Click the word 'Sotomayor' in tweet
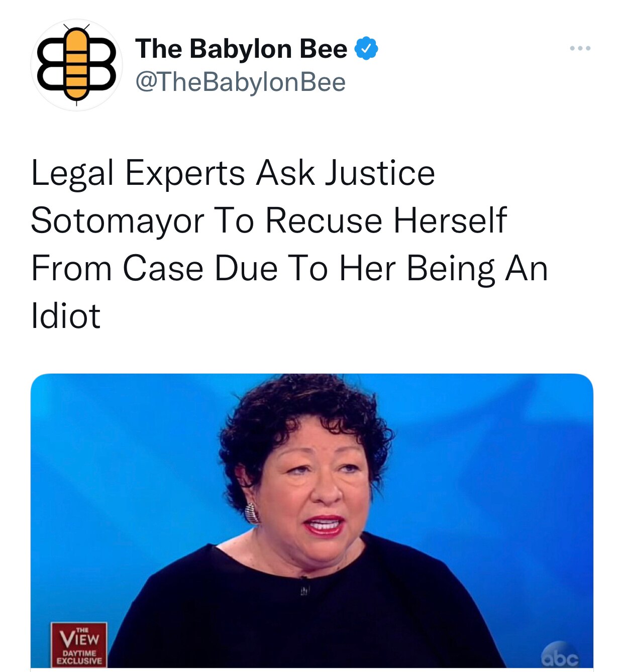This screenshot has width=624, height=672. click(x=118, y=221)
